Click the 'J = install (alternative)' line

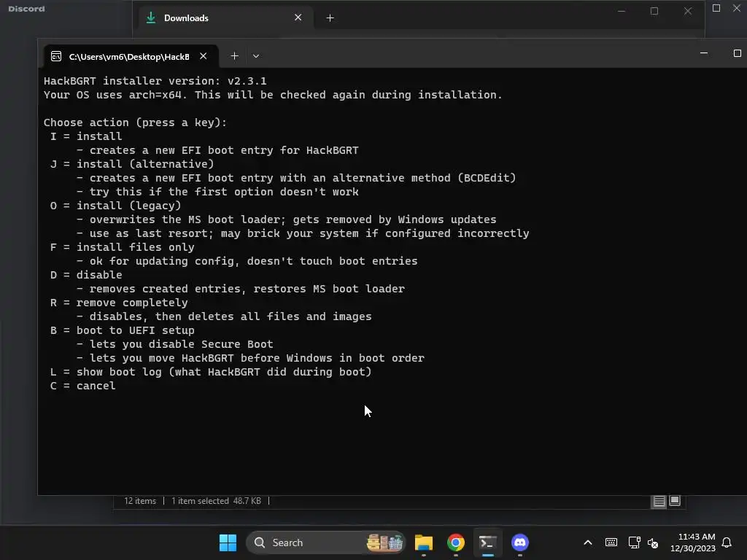point(132,164)
